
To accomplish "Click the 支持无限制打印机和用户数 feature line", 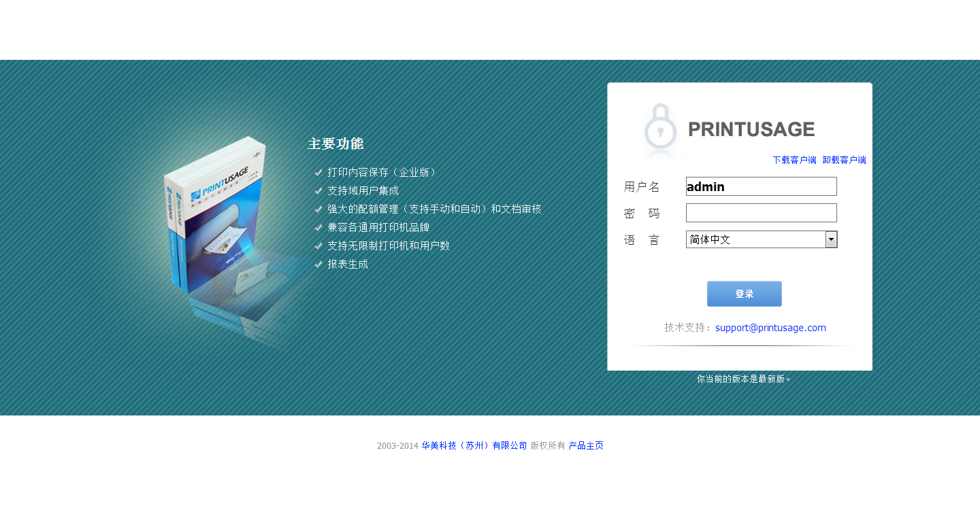I will coord(389,246).
